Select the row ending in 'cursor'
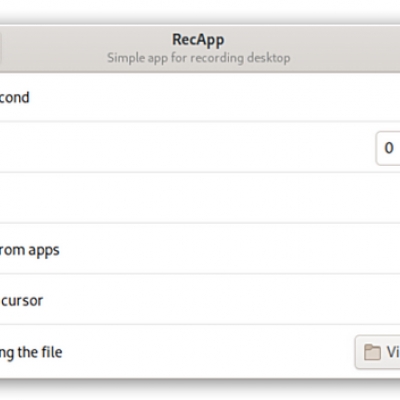Viewport: 400px width, 400px height. click(200, 299)
